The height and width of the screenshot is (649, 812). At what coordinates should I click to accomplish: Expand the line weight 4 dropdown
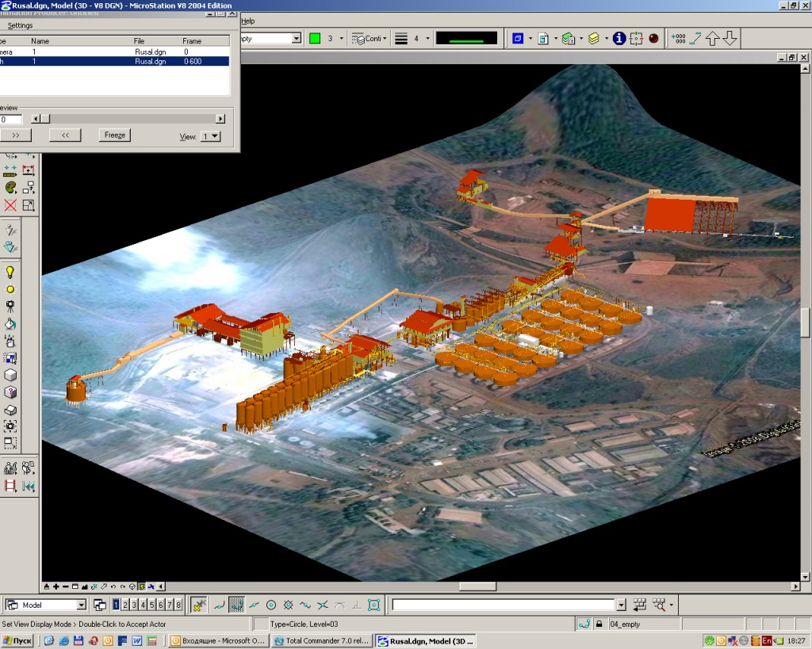(427, 38)
